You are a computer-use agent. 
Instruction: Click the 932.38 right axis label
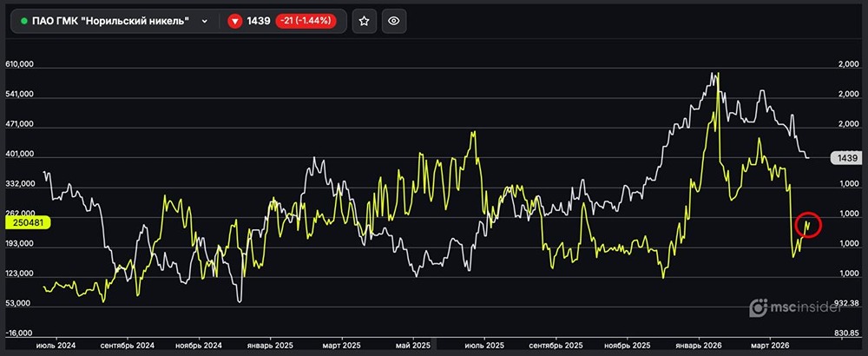point(846,303)
